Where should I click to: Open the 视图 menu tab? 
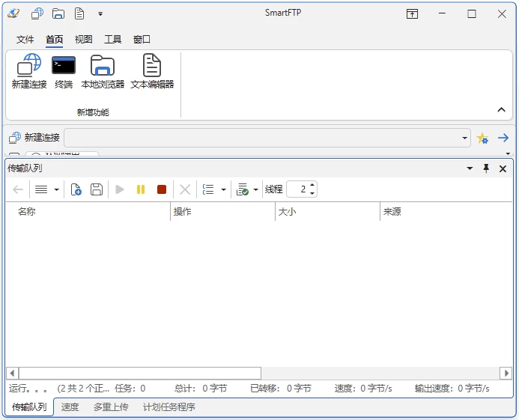click(83, 40)
